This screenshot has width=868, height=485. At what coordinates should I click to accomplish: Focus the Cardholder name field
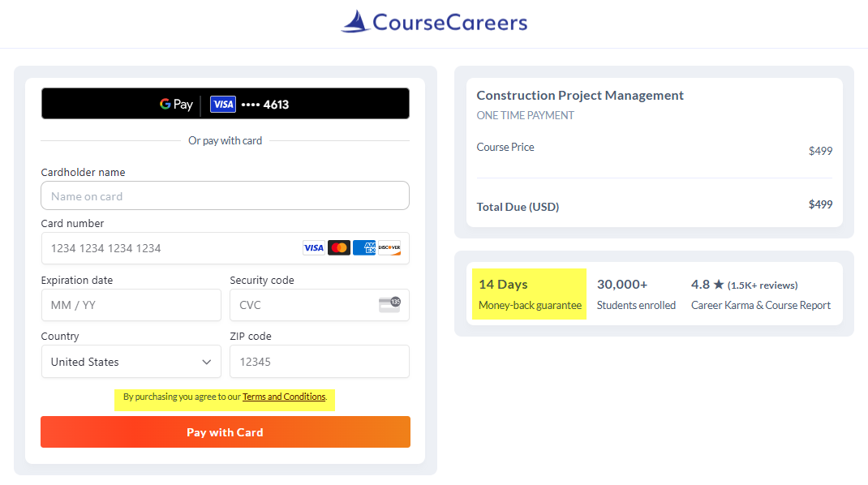point(225,196)
